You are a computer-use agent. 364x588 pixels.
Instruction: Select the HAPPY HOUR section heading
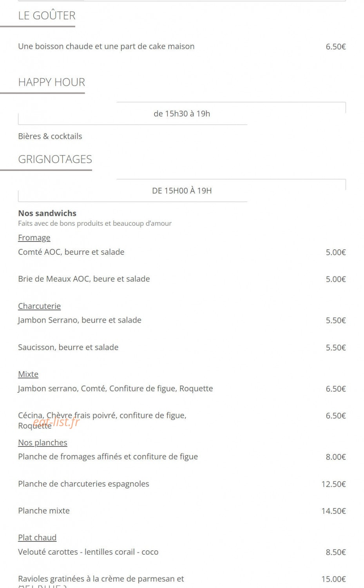pos(51,82)
